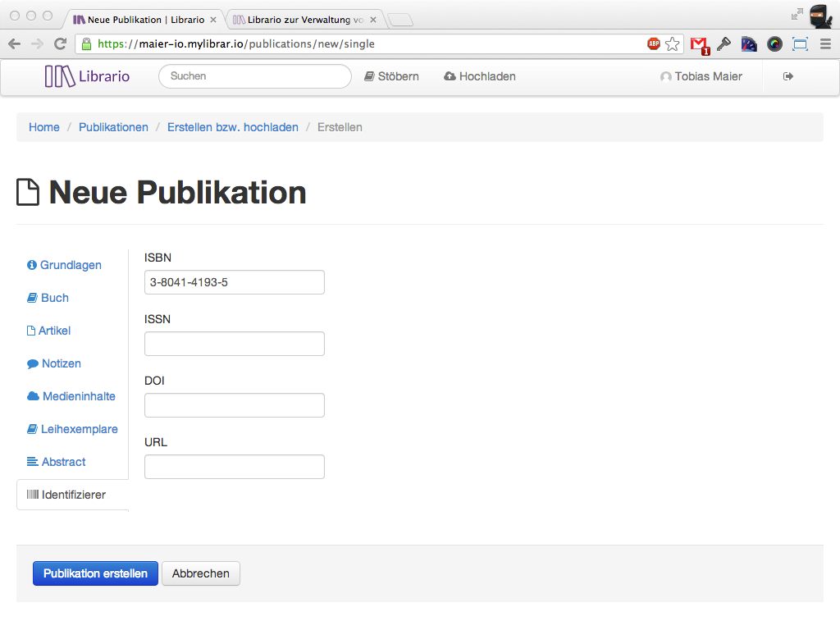Select the Buch sidebar tab
840x630 pixels.
click(48, 298)
